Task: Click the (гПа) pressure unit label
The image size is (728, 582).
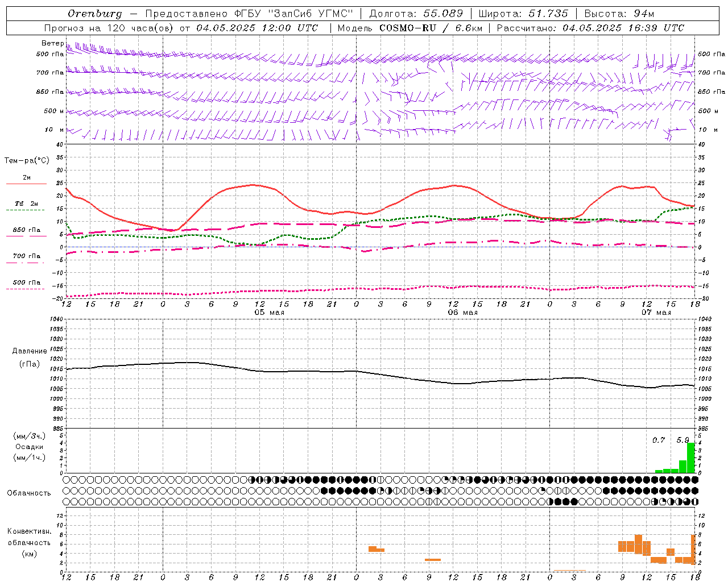Action: (30, 364)
